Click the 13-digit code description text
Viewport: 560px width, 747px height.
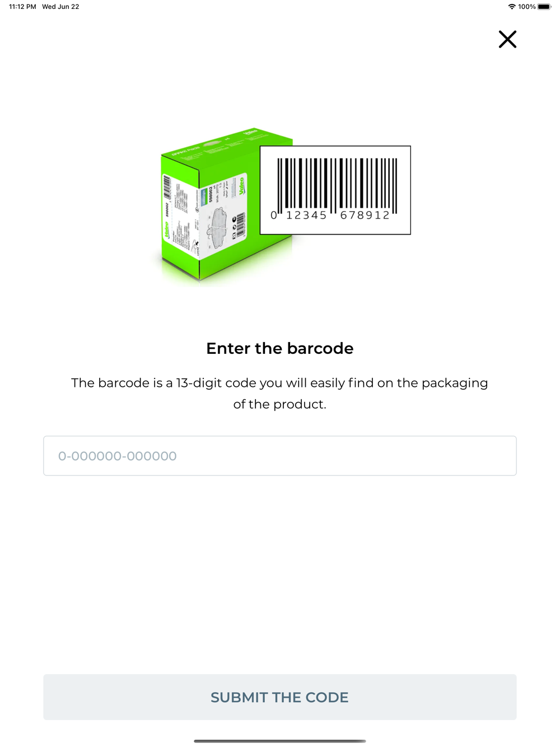280,393
